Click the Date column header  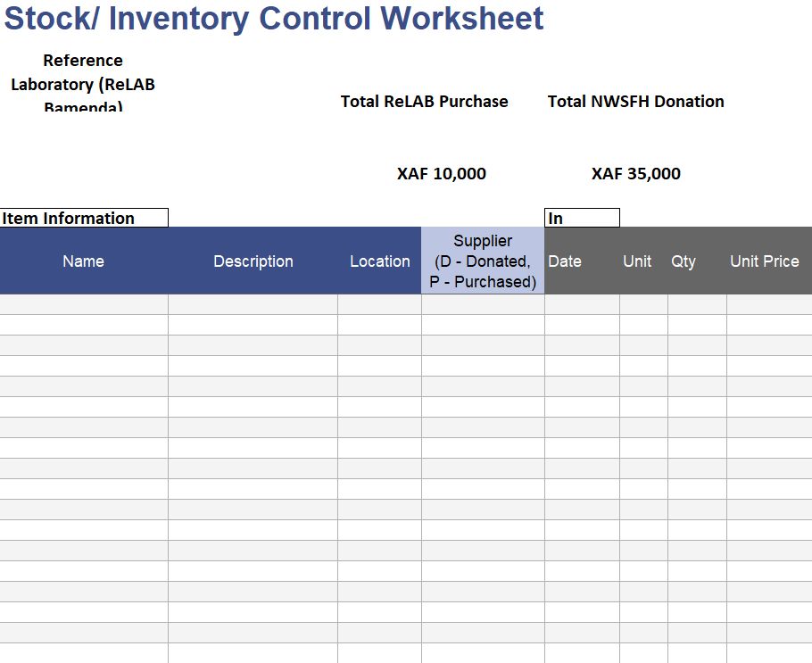pos(582,261)
